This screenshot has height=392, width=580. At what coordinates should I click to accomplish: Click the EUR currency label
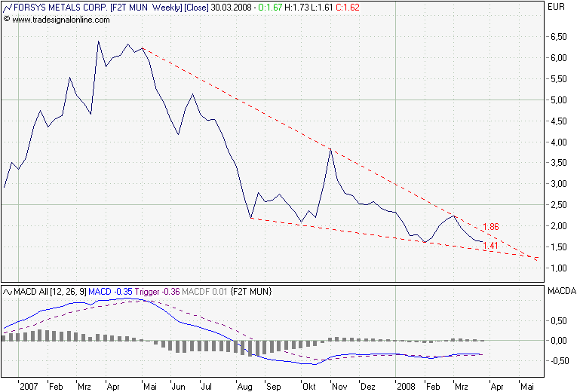point(557,7)
